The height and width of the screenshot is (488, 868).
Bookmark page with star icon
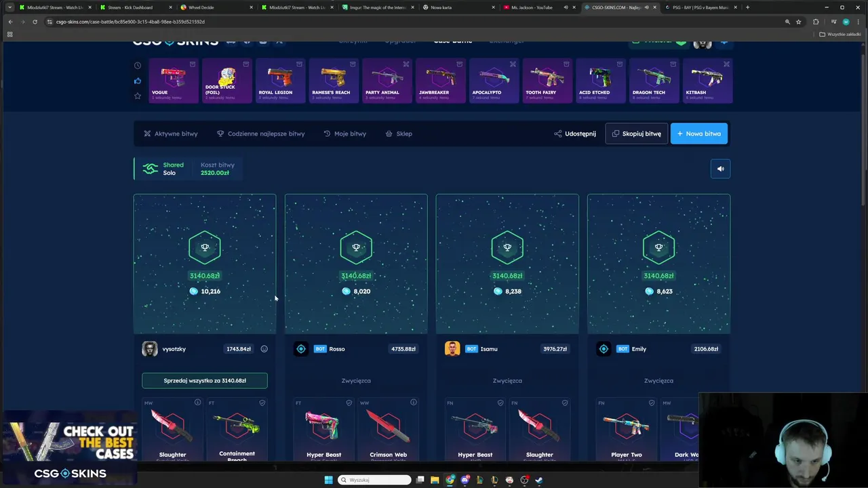coord(799,22)
